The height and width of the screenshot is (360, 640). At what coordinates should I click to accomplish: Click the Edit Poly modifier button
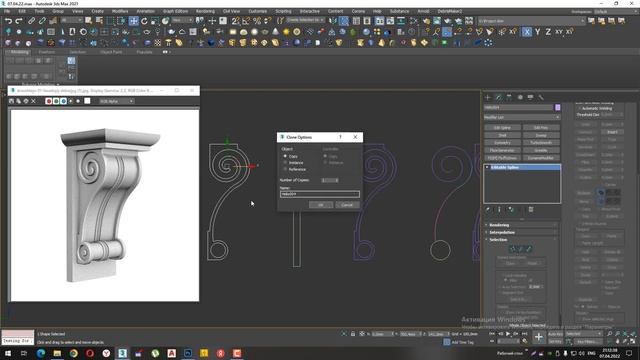pyautogui.click(x=541, y=128)
